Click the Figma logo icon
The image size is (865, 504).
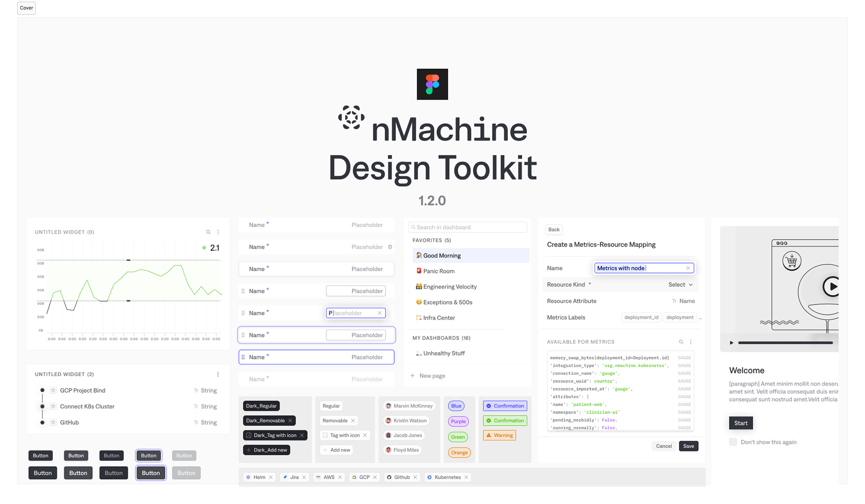432,84
